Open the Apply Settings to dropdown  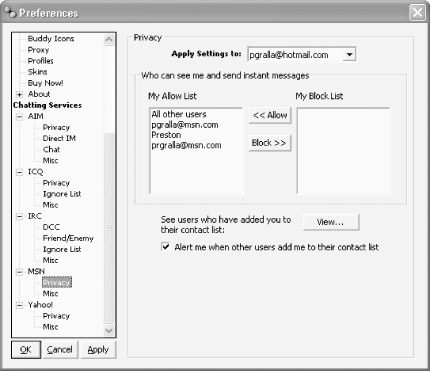(x=349, y=55)
